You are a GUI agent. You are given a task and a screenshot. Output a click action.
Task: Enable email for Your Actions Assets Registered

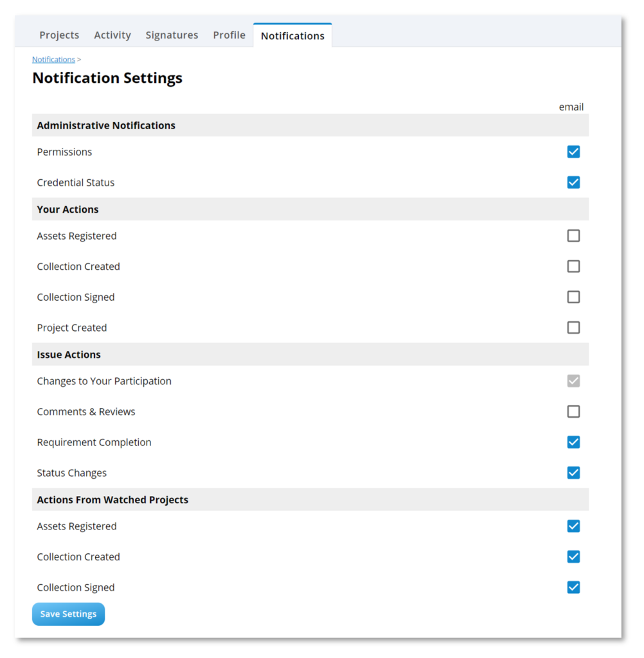573,235
